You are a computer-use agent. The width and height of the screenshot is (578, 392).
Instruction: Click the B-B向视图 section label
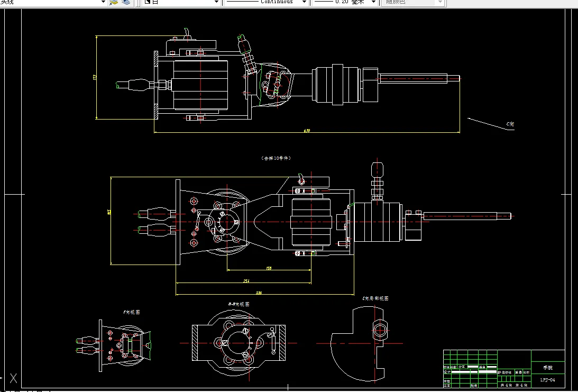pyautogui.click(x=239, y=304)
